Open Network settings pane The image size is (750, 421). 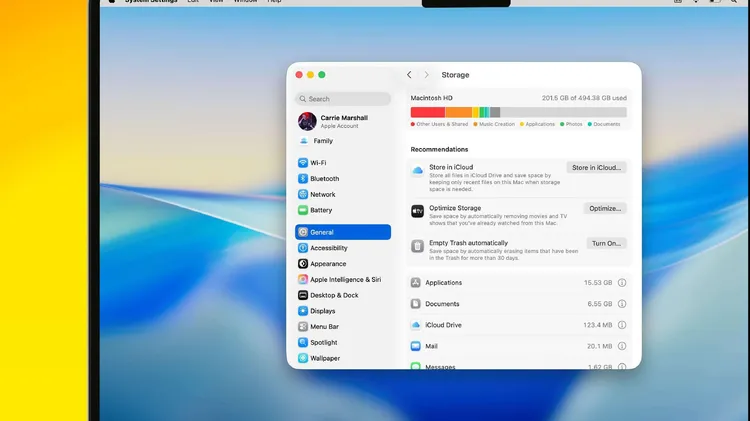click(322, 195)
